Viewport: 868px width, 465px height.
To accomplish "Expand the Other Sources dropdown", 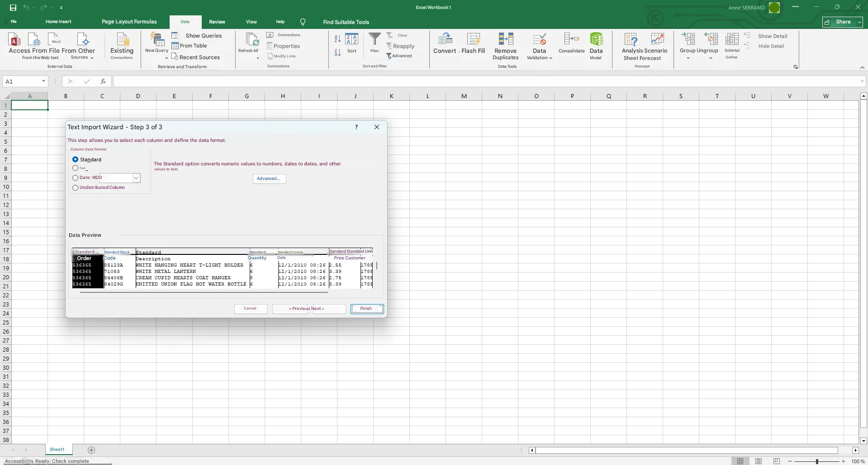I will 92,58.
